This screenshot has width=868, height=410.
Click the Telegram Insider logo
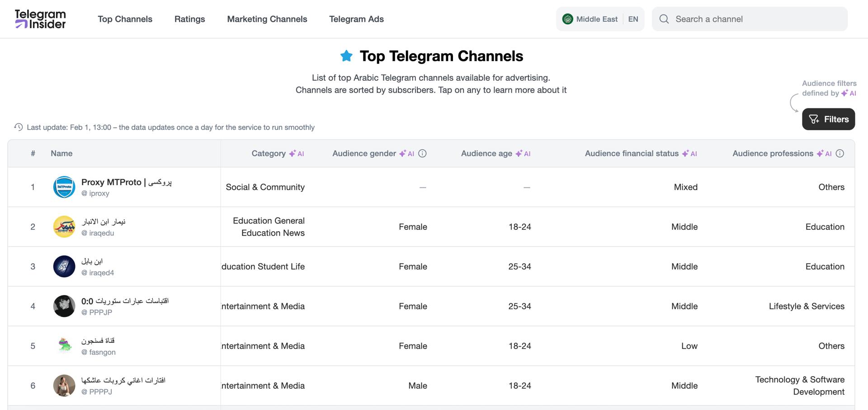click(40, 19)
